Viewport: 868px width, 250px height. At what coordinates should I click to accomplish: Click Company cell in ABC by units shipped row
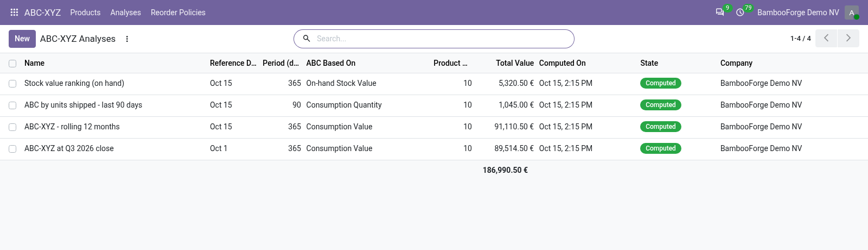coord(761,105)
